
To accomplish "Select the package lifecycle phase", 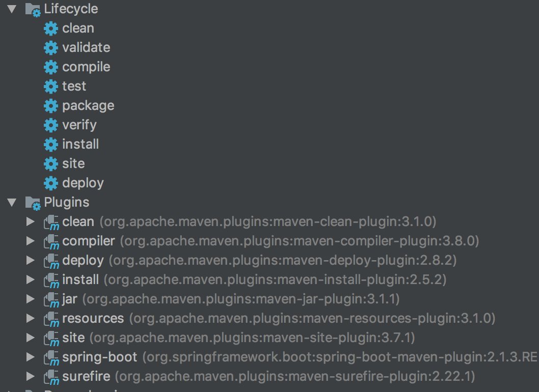I will pos(88,106).
